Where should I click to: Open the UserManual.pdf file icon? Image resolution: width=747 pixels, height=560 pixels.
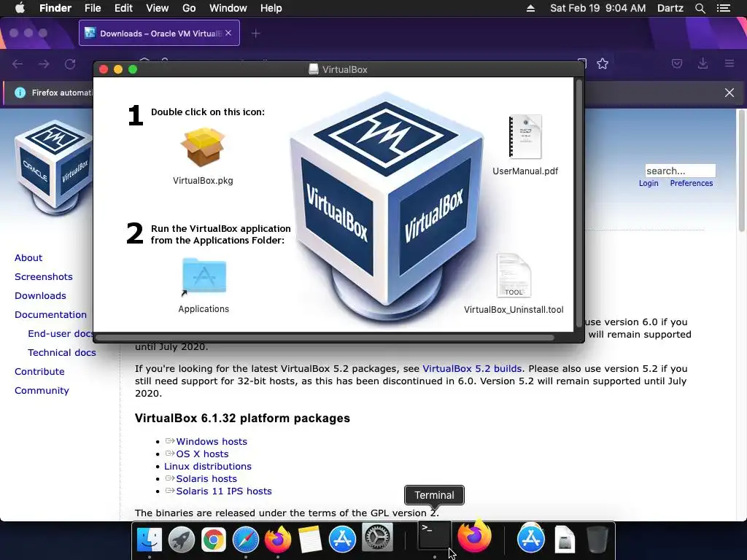coord(525,137)
